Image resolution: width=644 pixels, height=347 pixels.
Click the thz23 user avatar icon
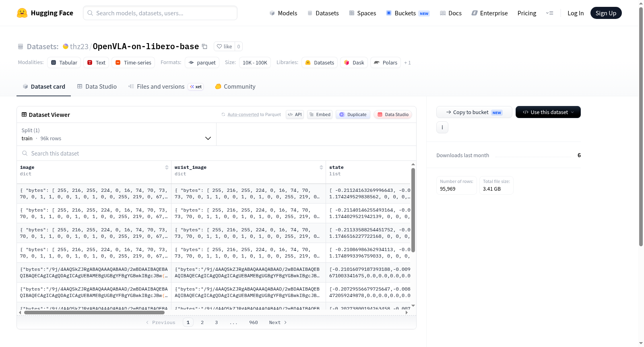[x=66, y=46]
